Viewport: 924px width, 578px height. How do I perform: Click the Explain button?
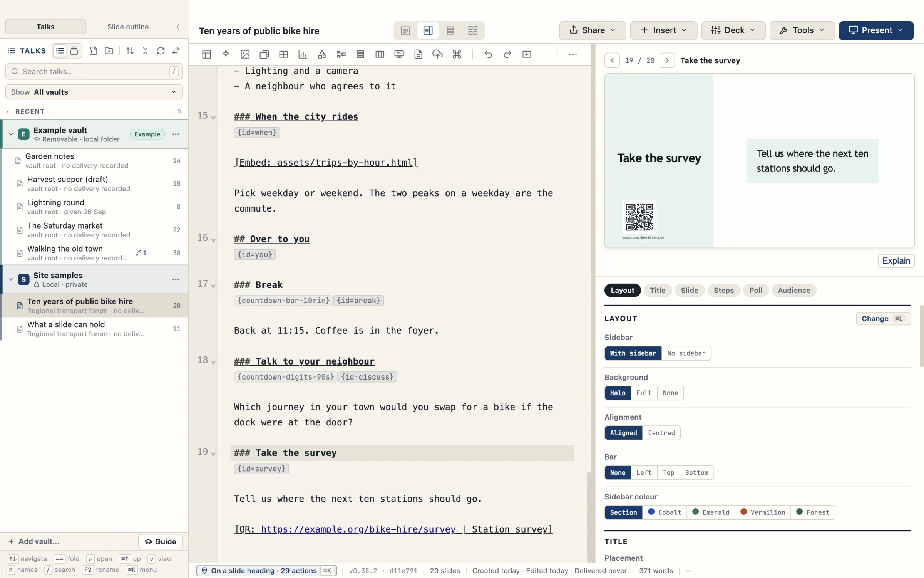click(x=896, y=261)
